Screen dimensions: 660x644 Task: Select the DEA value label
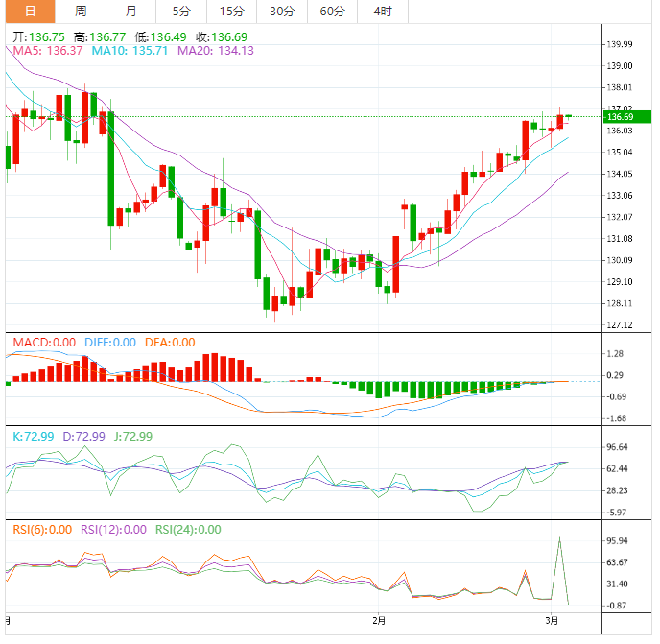170,343
